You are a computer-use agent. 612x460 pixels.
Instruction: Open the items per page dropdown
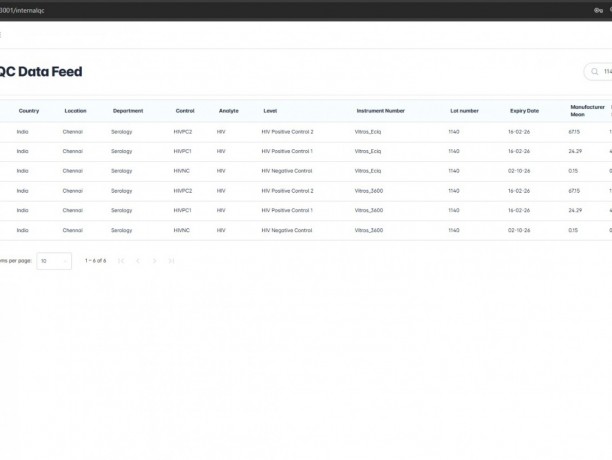(54, 261)
